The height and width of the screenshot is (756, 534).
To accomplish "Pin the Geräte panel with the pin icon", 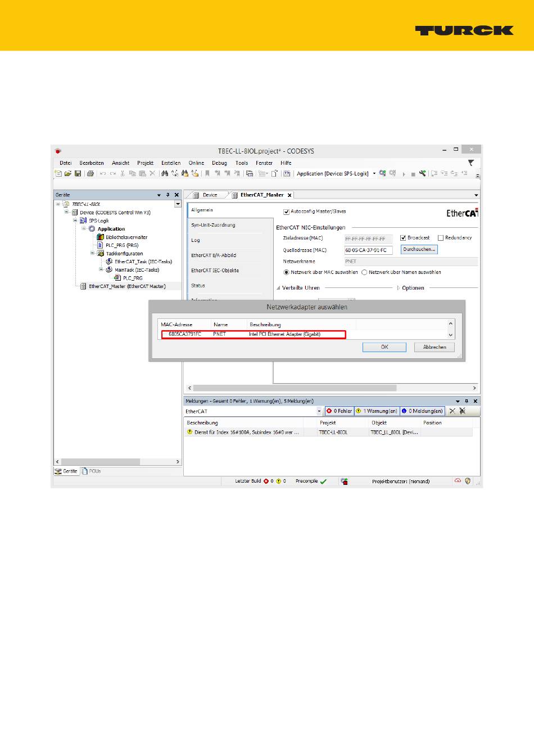I will (x=168, y=195).
